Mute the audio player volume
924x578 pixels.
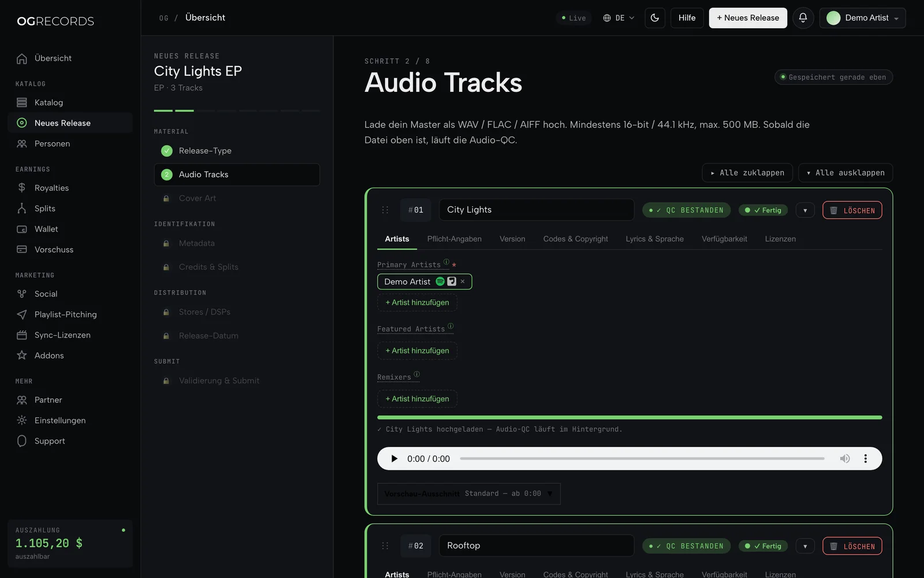pyautogui.click(x=845, y=458)
